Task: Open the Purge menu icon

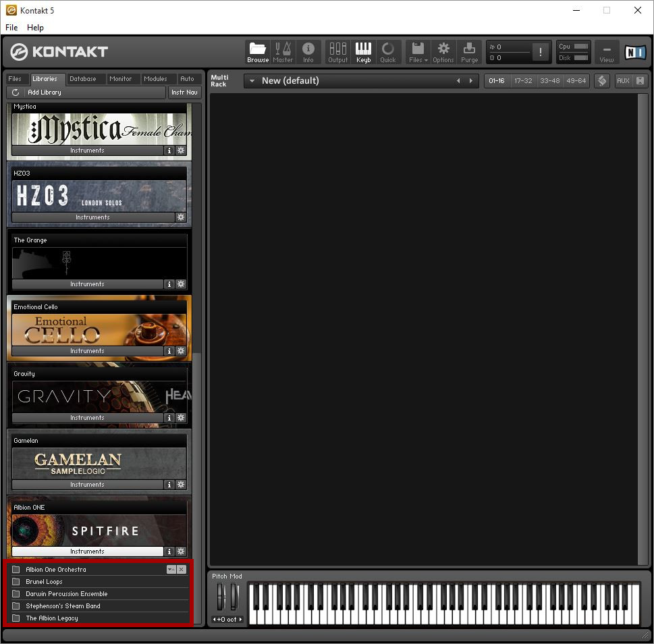Action: tap(469, 52)
